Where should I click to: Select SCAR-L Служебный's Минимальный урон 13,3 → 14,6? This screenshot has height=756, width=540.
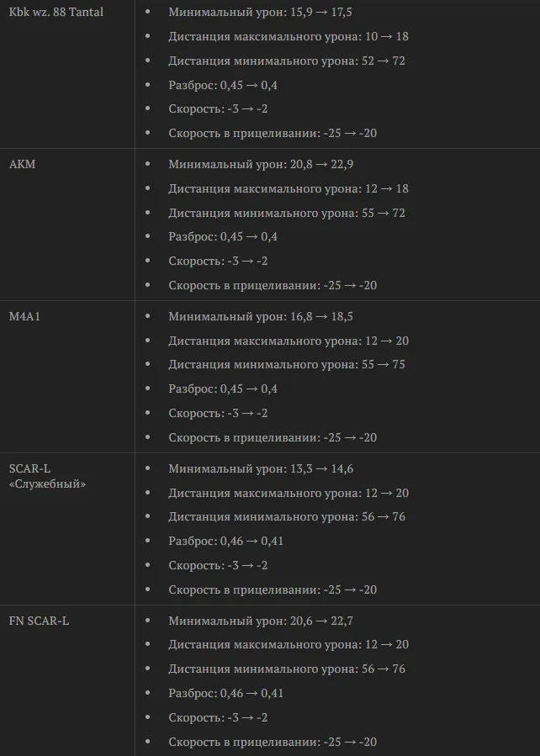(261, 468)
